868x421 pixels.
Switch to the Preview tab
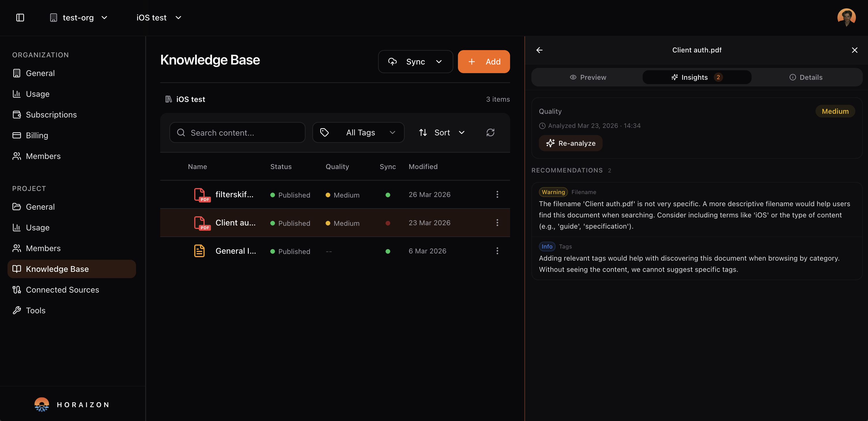tap(588, 77)
